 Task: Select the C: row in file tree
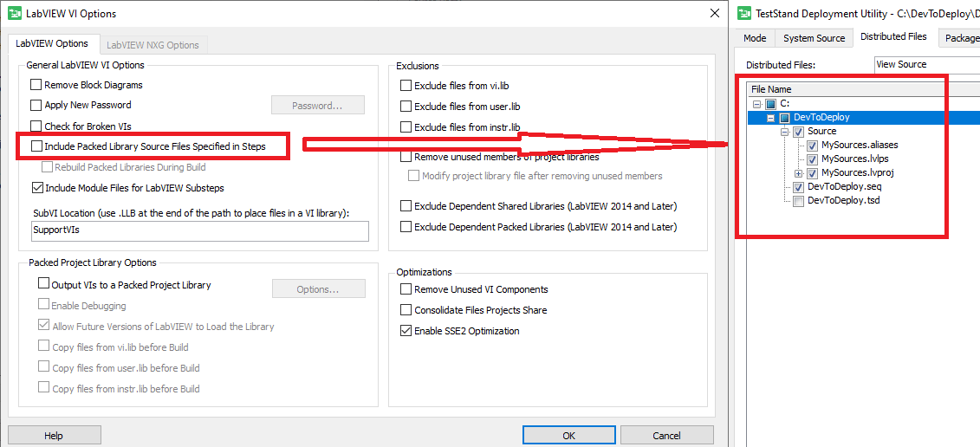pos(786,104)
